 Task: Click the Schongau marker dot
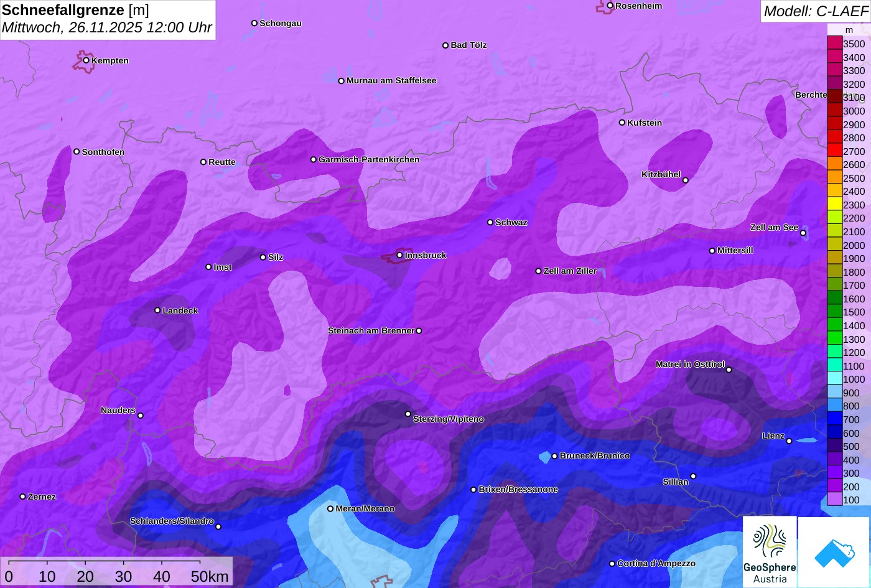[254, 23]
